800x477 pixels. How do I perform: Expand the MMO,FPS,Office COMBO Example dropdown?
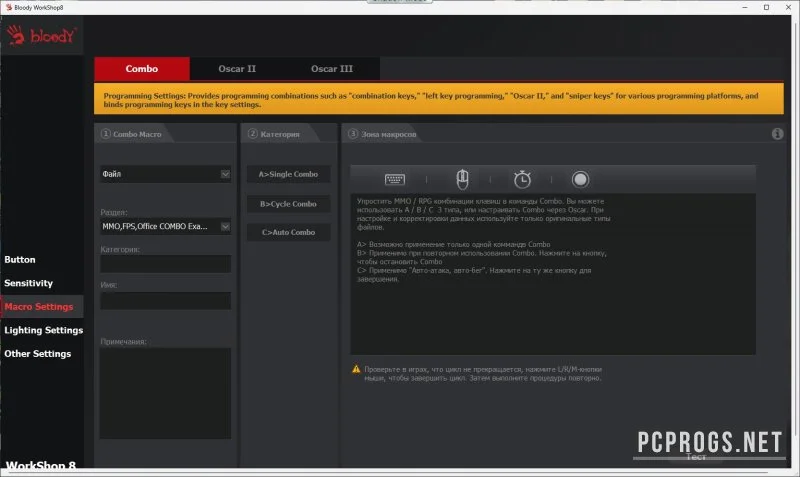165,226
